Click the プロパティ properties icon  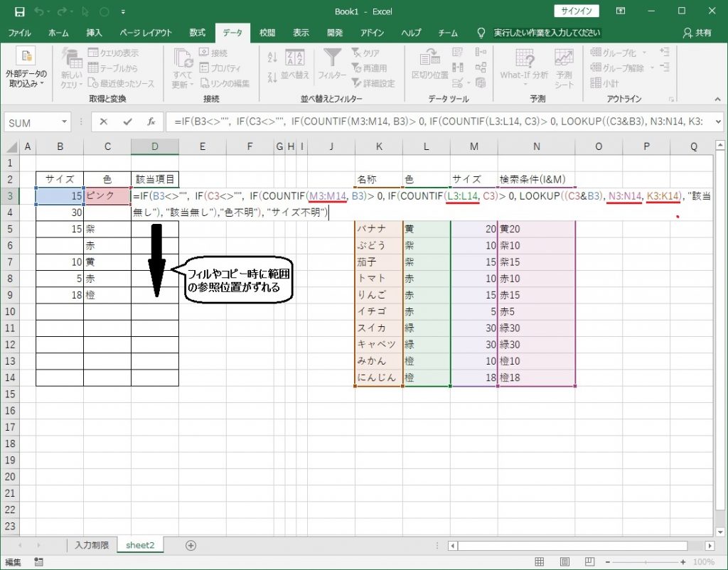[x=204, y=68]
